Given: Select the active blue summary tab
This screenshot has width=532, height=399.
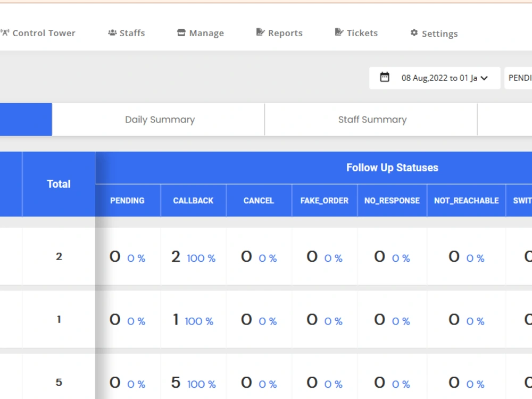Looking at the screenshot, I should [x=26, y=119].
